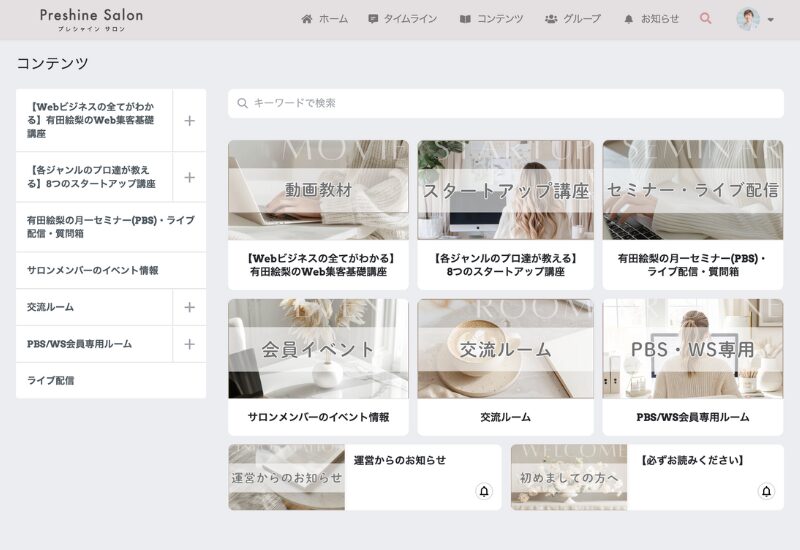Open the 動画教材 thumbnail card
The width and height of the screenshot is (800, 550).
318,190
